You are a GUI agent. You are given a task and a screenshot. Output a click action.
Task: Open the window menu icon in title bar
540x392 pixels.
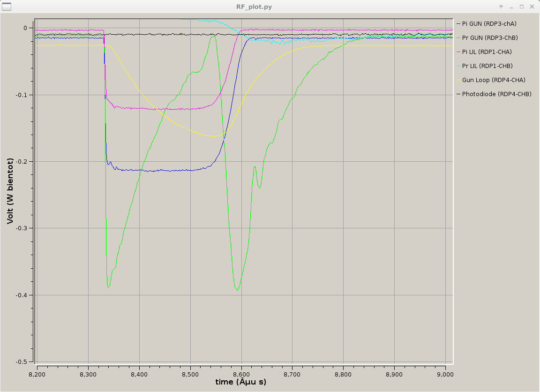pyautogui.click(x=7, y=7)
